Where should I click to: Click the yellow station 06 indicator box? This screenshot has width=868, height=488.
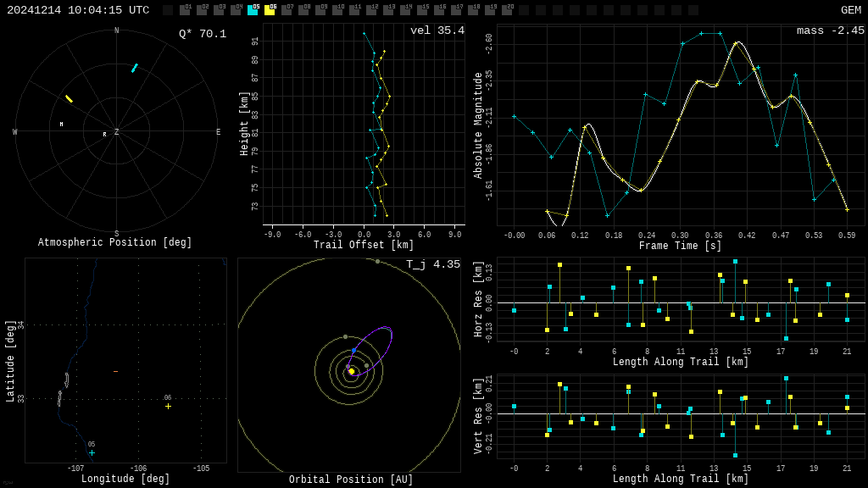(x=270, y=10)
